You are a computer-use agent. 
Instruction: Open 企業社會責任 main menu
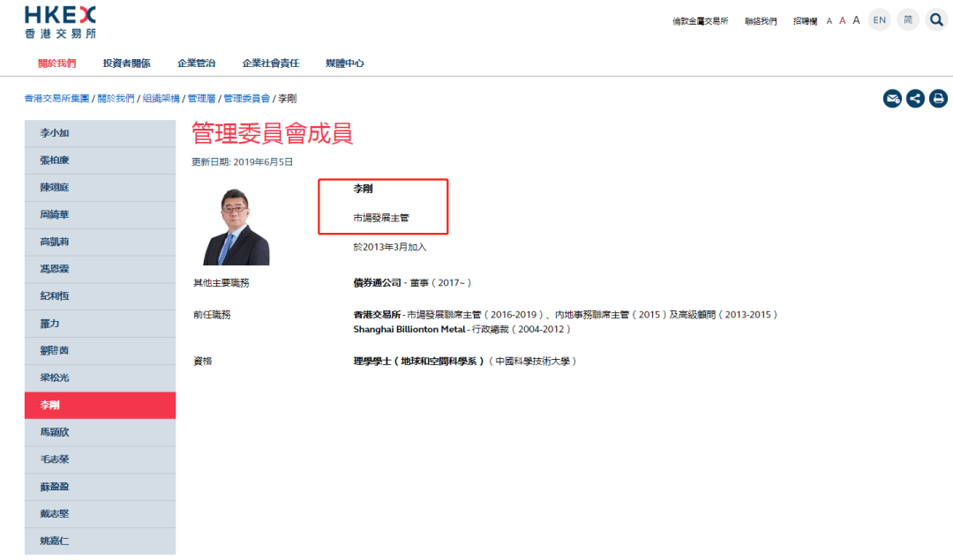271,63
